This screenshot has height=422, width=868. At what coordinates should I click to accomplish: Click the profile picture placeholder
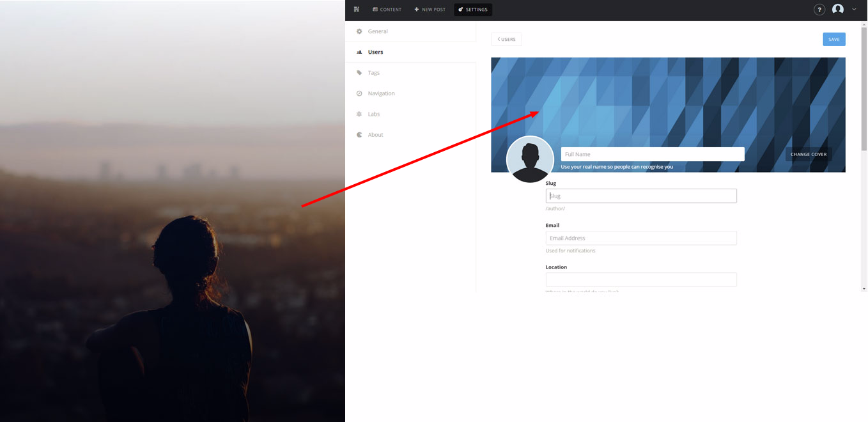(x=530, y=160)
